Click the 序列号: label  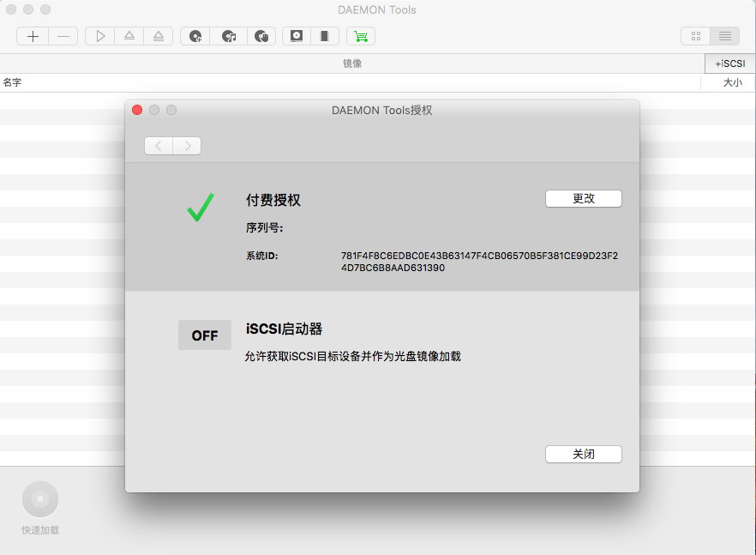click(264, 228)
